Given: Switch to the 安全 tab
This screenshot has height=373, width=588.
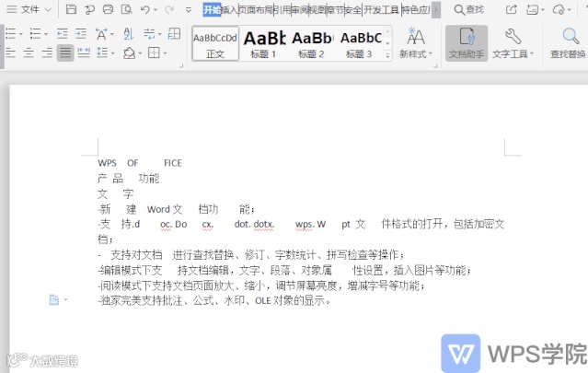Looking at the screenshot, I should coord(352,9).
